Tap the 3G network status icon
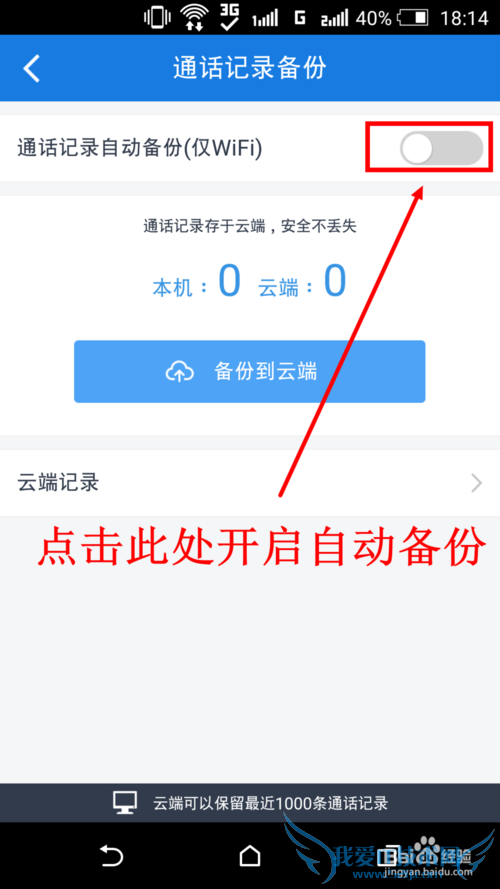The width and height of the screenshot is (500, 889). pyautogui.click(x=230, y=17)
